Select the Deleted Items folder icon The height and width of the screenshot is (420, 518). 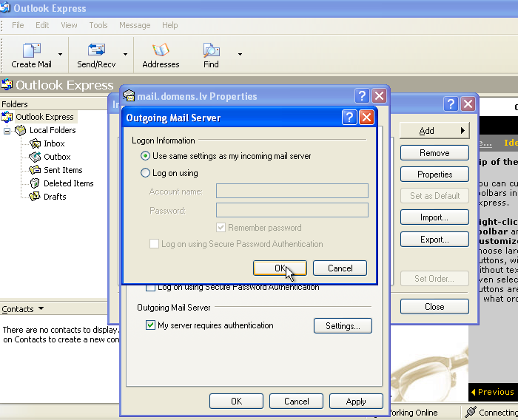(x=35, y=183)
